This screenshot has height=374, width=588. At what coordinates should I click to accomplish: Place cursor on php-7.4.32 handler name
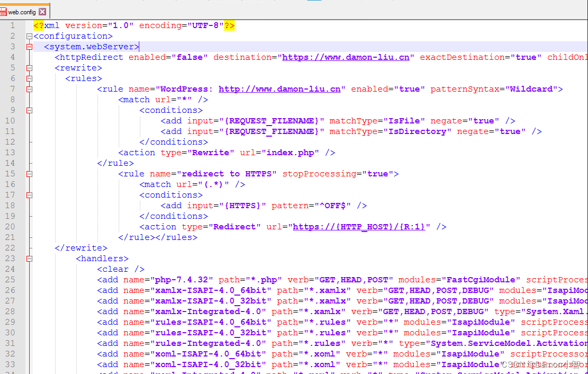(x=182, y=280)
